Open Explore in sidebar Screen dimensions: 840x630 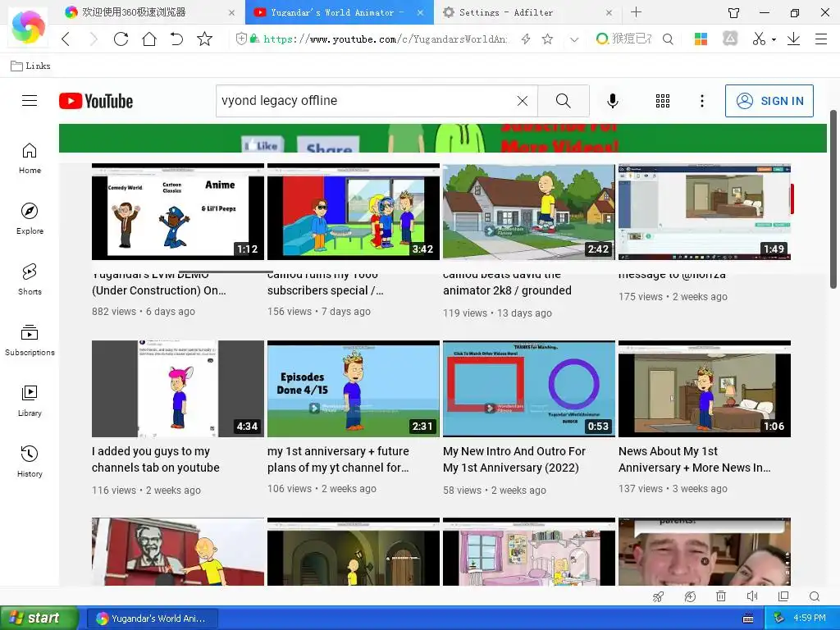tap(30, 218)
